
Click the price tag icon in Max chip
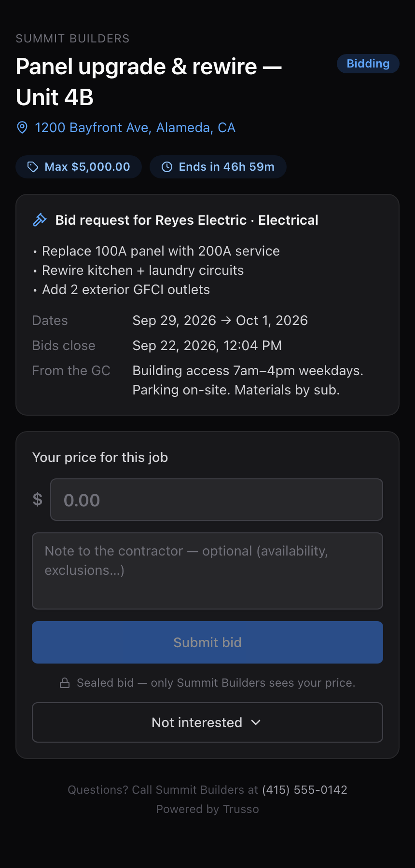coord(33,167)
